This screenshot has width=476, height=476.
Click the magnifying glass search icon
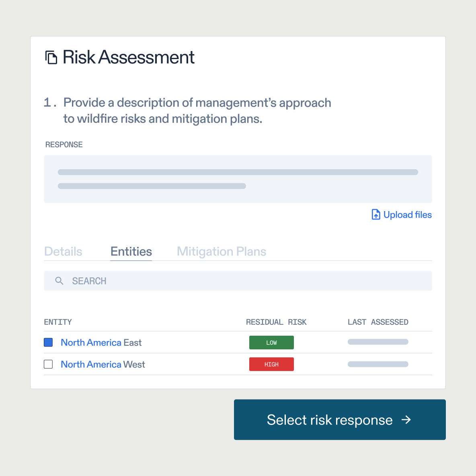(59, 281)
